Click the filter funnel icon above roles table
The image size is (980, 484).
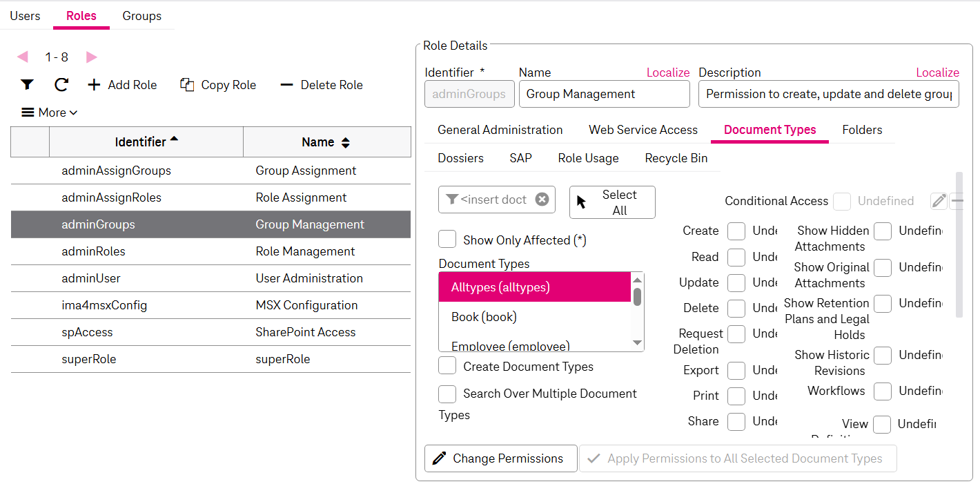coord(27,85)
